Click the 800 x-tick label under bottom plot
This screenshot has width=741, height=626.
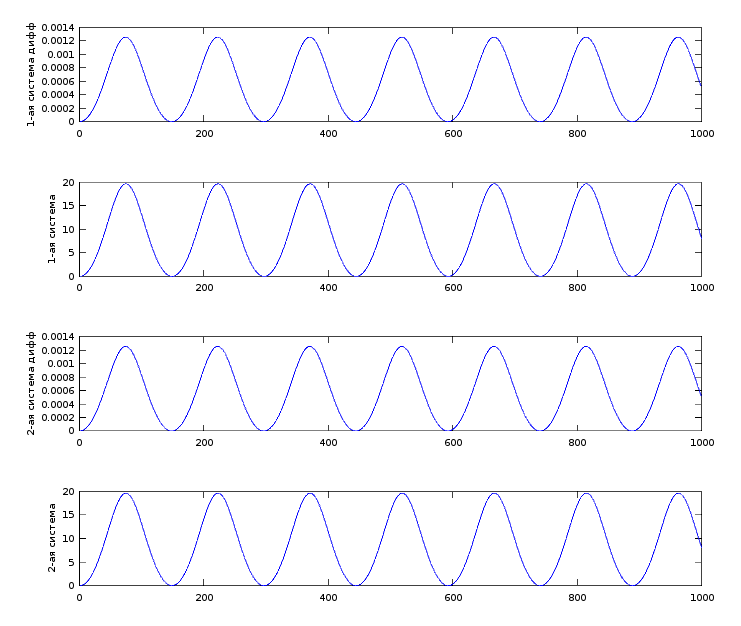[577, 597]
